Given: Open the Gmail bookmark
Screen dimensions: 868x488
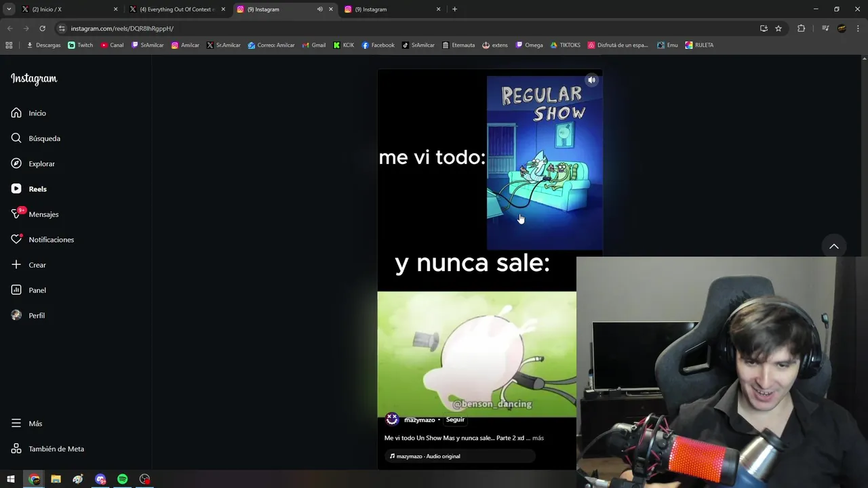Looking at the screenshot, I should (313, 45).
